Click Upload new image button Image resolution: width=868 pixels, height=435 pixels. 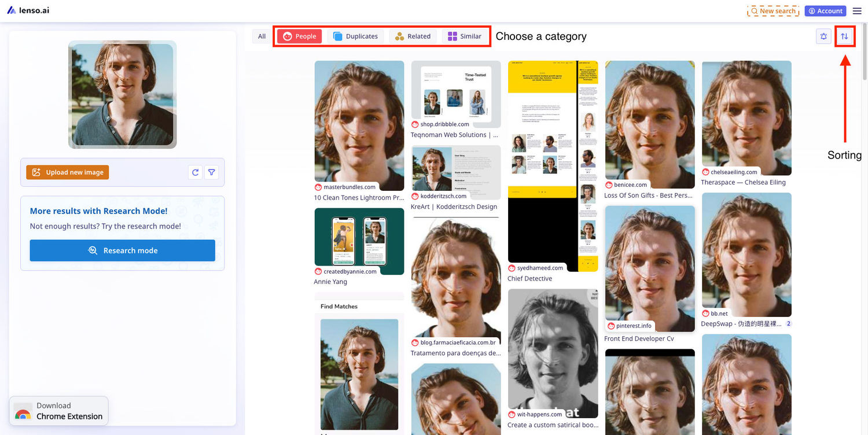(68, 172)
